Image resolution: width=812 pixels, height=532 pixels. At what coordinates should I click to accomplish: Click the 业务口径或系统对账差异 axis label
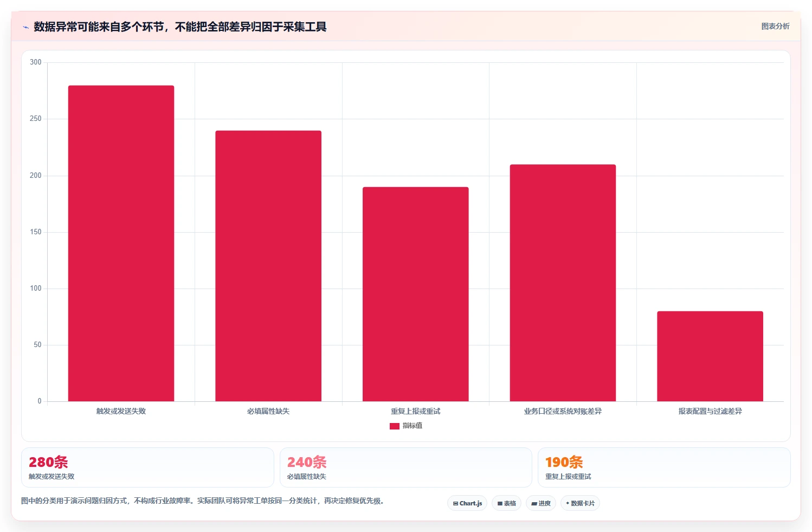coord(563,411)
